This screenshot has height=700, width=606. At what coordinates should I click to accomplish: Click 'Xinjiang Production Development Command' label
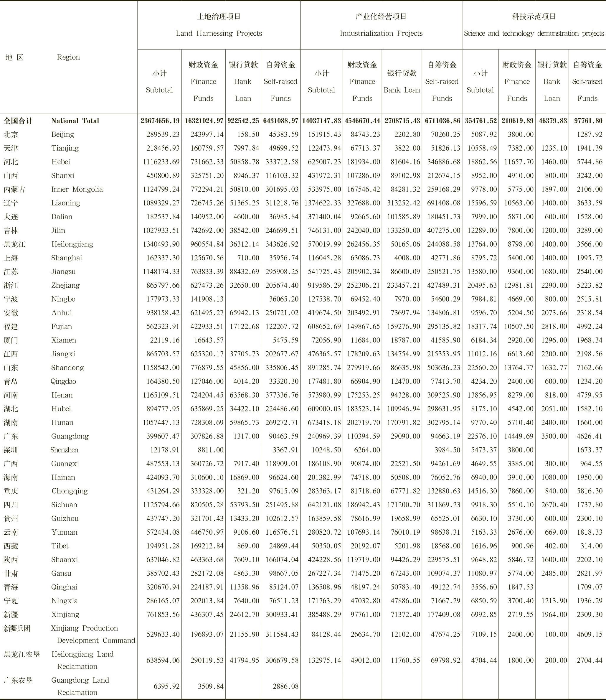(x=93, y=634)
